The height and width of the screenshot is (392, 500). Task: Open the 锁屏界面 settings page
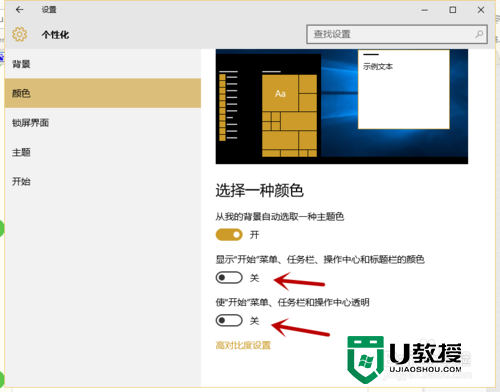(x=103, y=123)
